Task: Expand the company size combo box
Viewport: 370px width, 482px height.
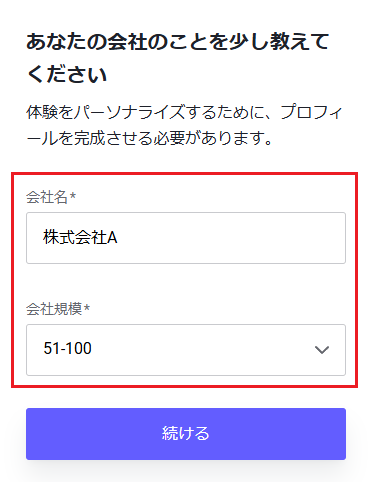Action: tap(186, 350)
